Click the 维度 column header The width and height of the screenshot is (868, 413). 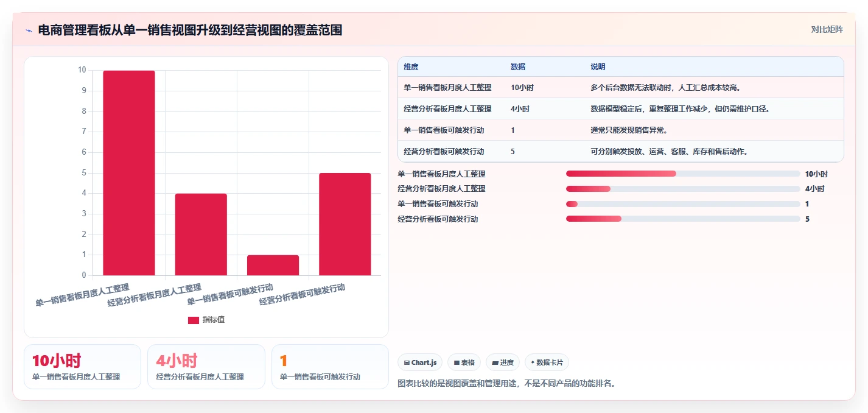tap(411, 67)
